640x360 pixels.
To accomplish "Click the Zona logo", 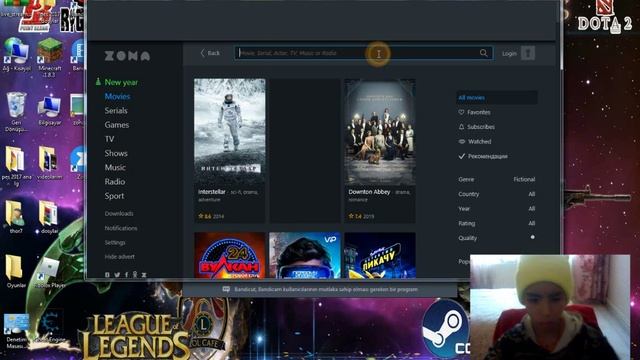I will click(127, 56).
